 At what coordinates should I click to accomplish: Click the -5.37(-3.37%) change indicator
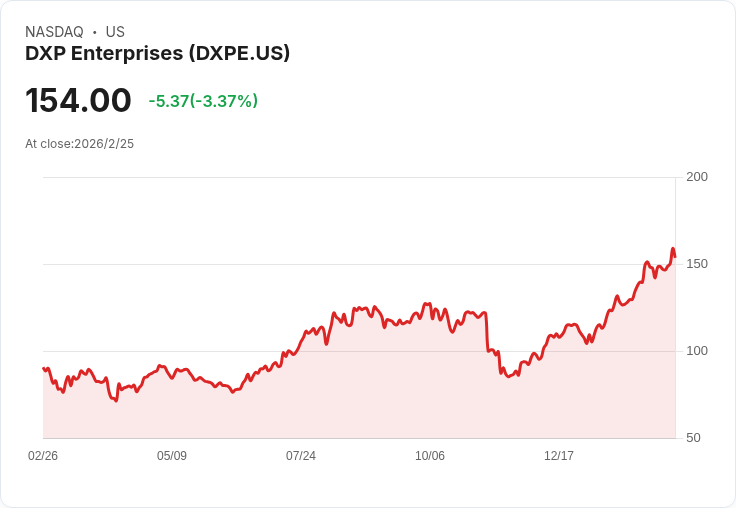point(203,101)
